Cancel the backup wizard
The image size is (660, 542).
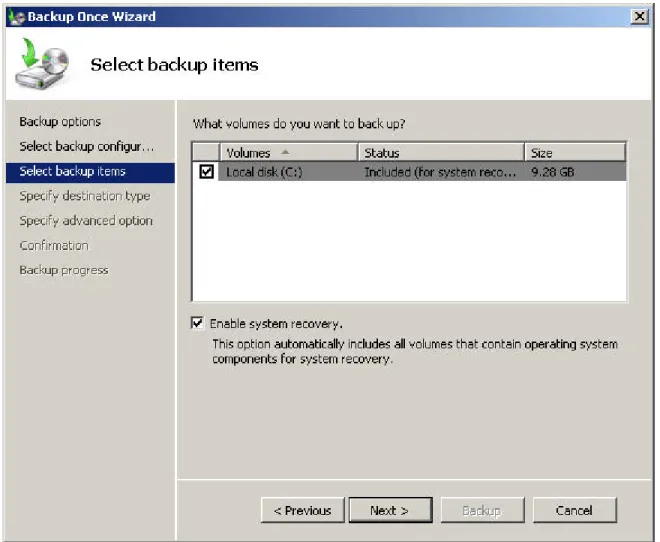click(575, 510)
